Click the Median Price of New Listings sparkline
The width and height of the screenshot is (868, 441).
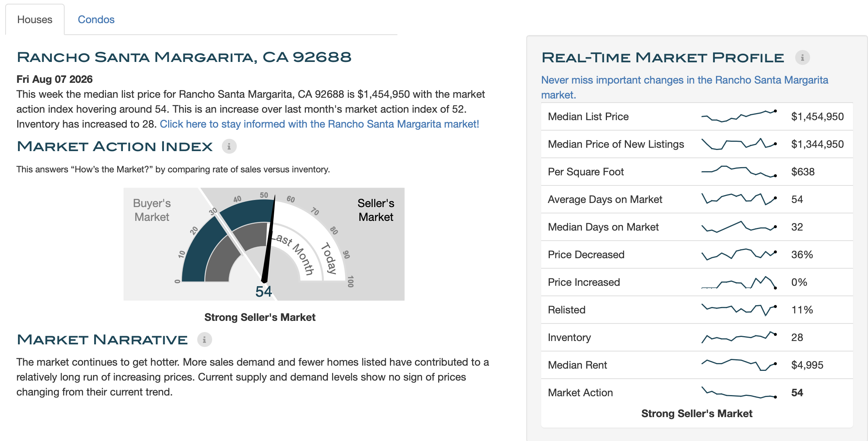739,144
